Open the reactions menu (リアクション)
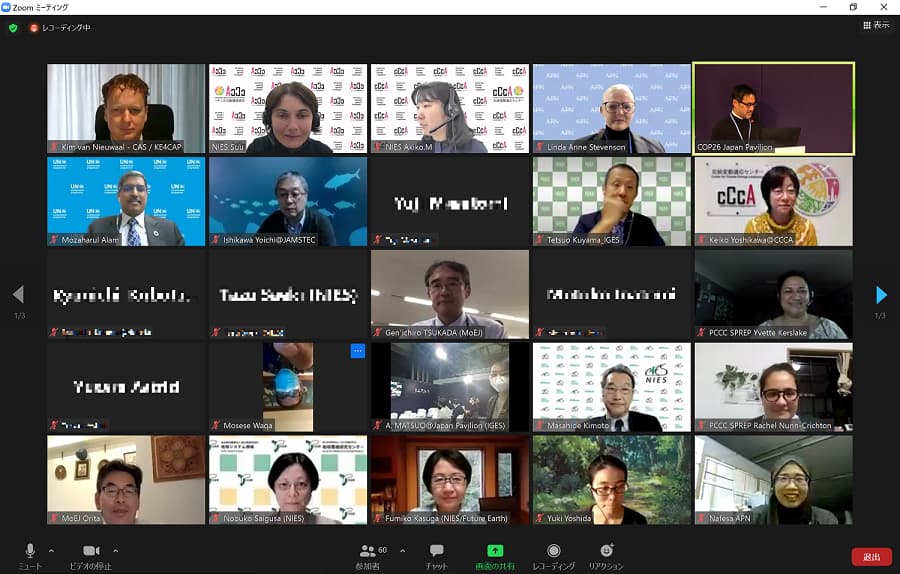Viewport: 900px width, 574px height. pyautogui.click(x=606, y=551)
